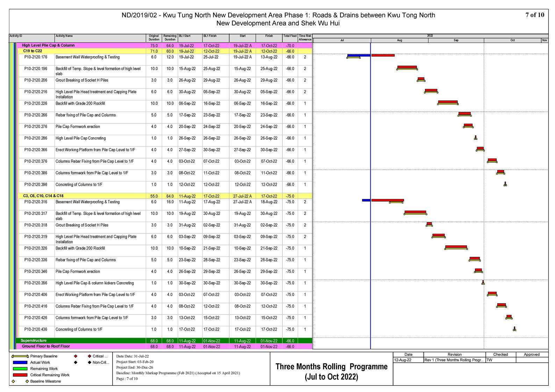Select the Original Duration column header
This screenshot has width=555, height=392.
[154, 38]
